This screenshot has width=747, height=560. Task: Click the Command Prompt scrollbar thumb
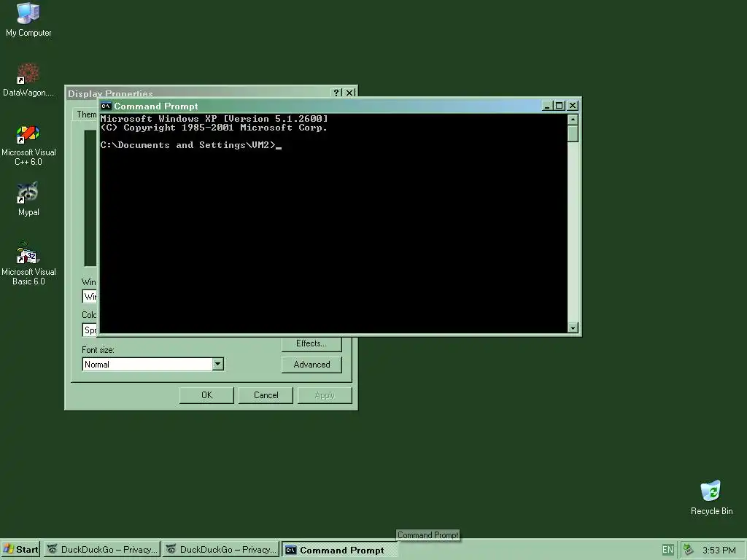pos(573,134)
